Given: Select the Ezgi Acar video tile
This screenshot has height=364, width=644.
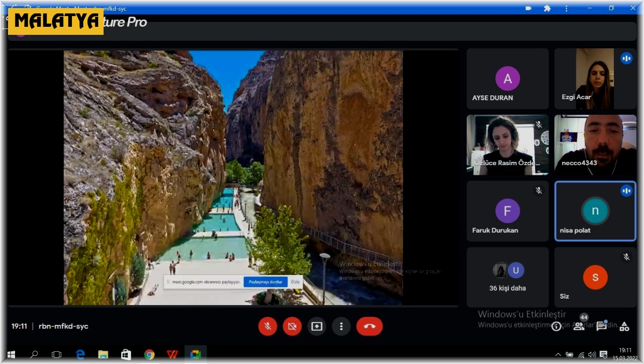Looking at the screenshot, I should pos(595,79).
